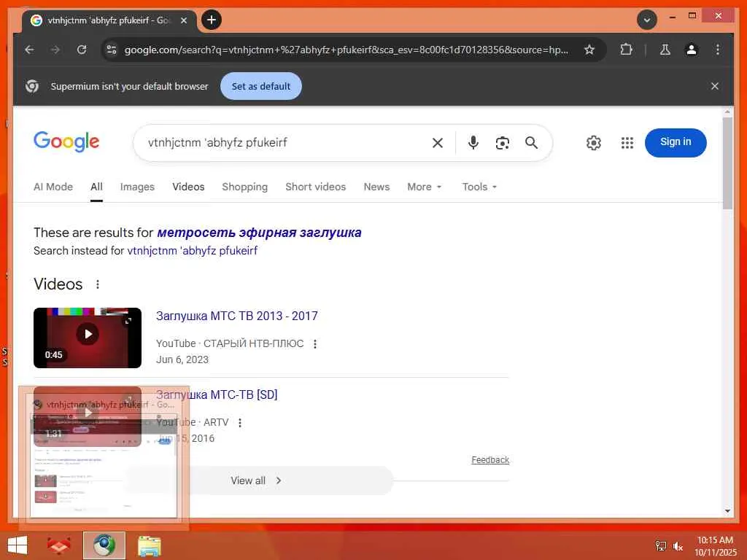Viewport: 747px width, 560px height.
Task: Clear the search query with X
Action: [x=438, y=142]
